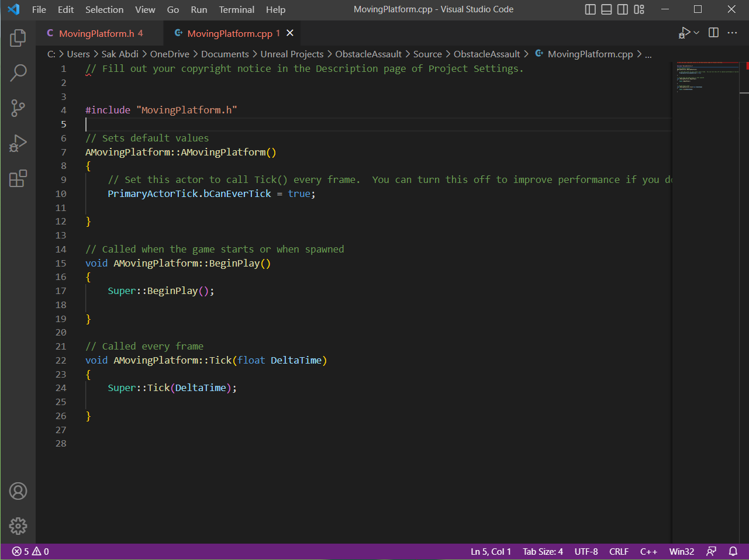
Task: Open the Accounts menu icon
Action: [x=18, y=491]
